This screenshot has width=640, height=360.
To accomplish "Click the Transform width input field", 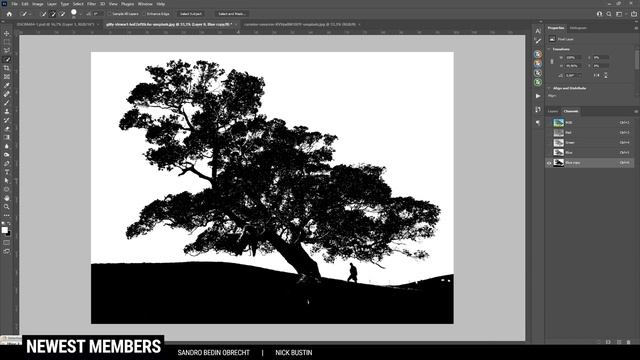I will (573, 58).
